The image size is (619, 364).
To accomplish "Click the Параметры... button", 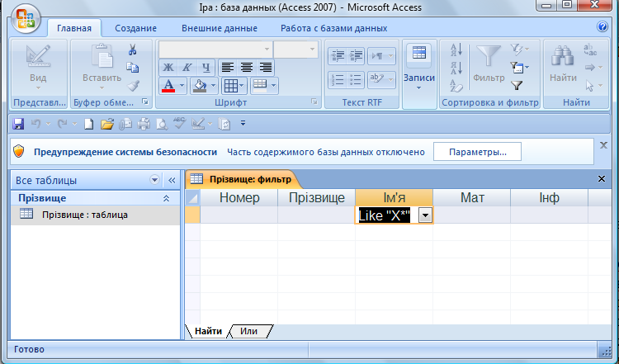I will click(477, 152).
